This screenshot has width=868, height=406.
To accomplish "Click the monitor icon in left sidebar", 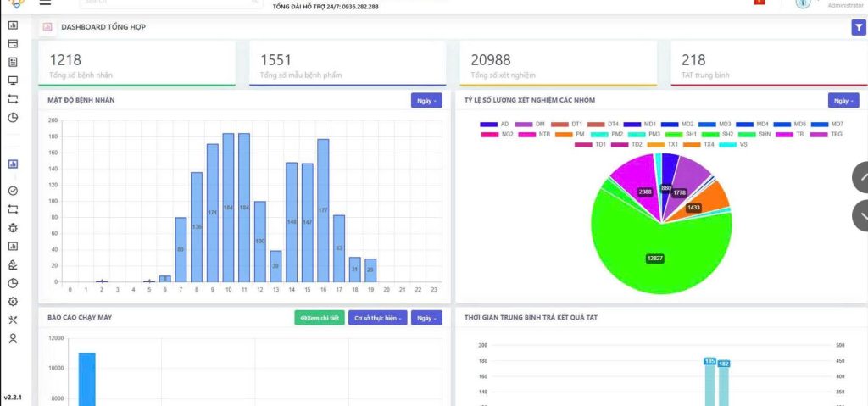I will click(x=13, y=81).
